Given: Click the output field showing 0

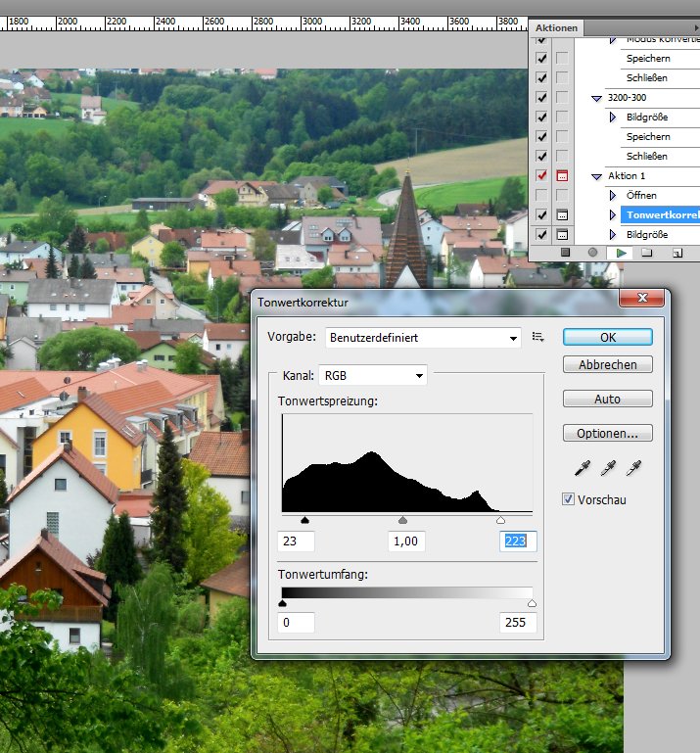Looking at the screenshot, I should click(297, 623).
